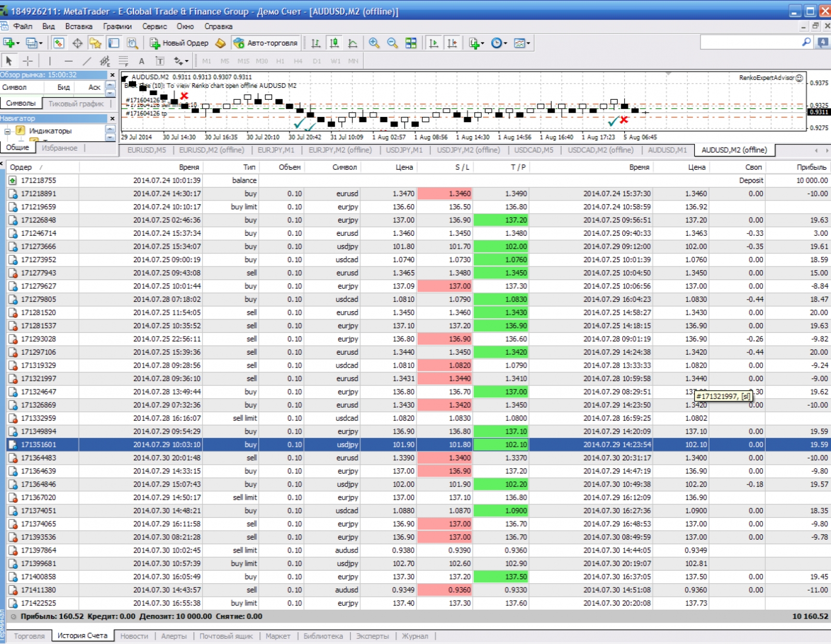Image resolution: width=831 pixels, height=644 pixels.
Task: Click the Tile Windows icon
Action: (x=411, y=43)
